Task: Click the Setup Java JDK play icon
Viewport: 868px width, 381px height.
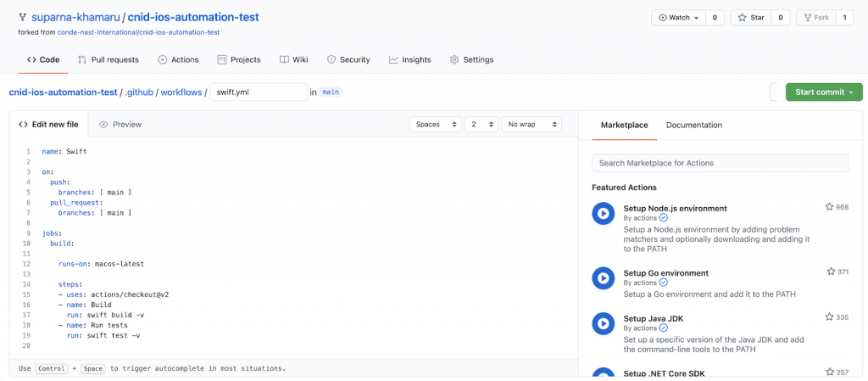Action: [x=603, y=323]
